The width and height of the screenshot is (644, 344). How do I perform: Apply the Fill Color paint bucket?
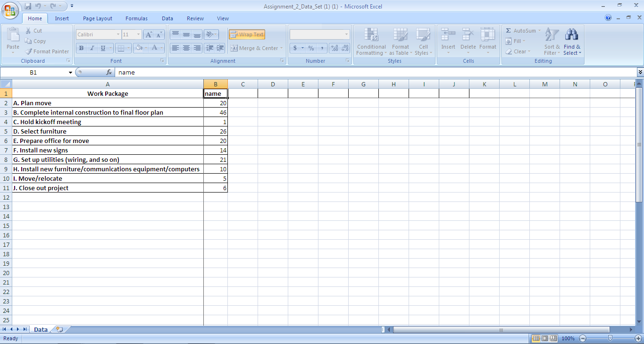tap(139, 48)
